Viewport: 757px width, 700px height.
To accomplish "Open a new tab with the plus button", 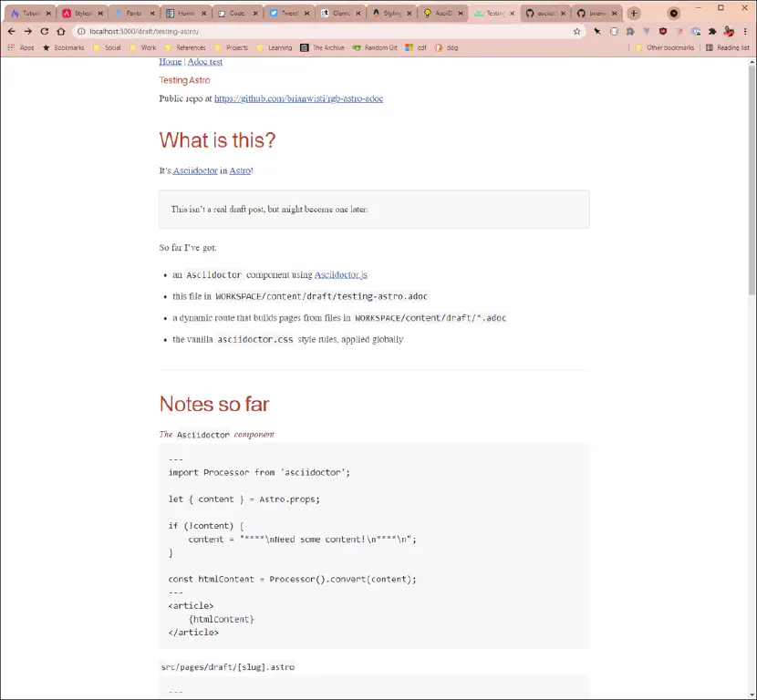I will [633, 13].
